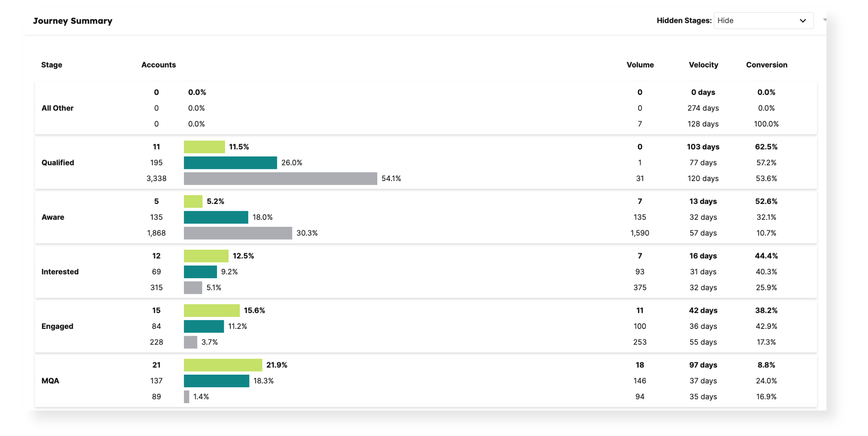Click the Accounts column header
This screenshot has width=868, height=436.
pos(158,65)
